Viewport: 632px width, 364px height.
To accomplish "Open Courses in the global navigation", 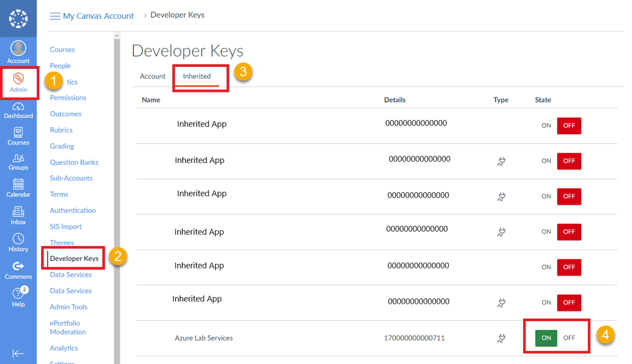I will point(18,136).
